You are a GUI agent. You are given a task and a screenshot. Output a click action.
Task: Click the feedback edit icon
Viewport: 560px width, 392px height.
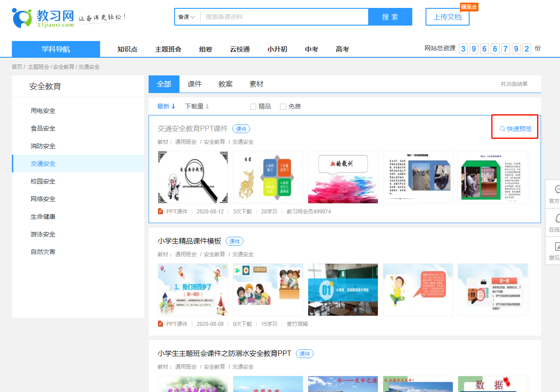click(557, 246)
